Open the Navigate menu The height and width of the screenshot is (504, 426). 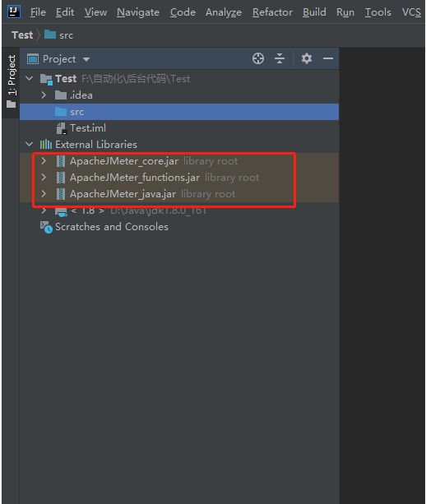(138, 12)
